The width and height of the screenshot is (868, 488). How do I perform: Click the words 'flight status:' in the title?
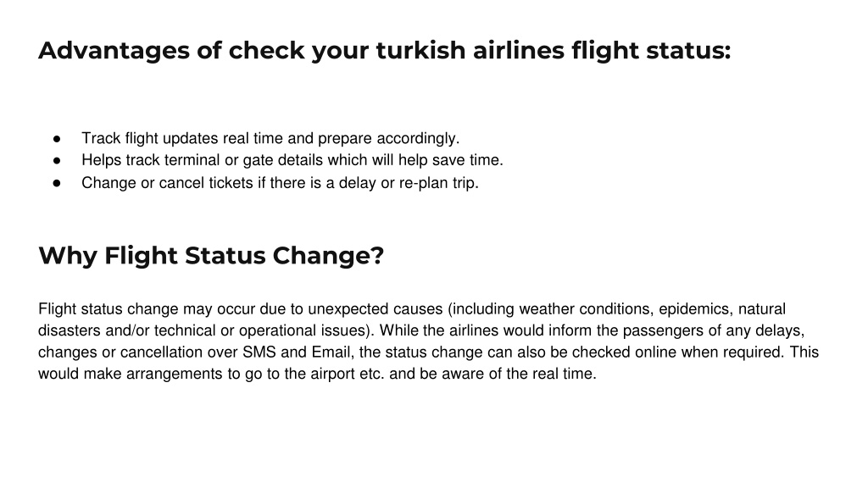(652, 50)
